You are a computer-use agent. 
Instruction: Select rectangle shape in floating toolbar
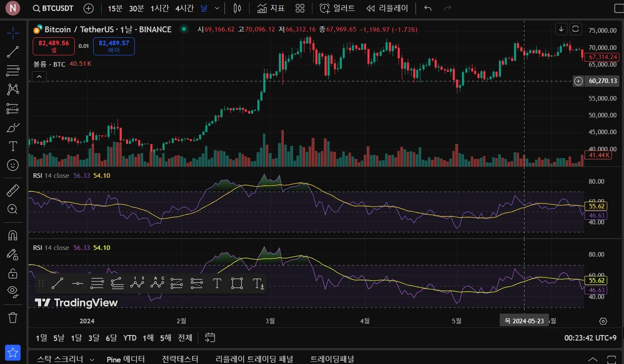237,283
